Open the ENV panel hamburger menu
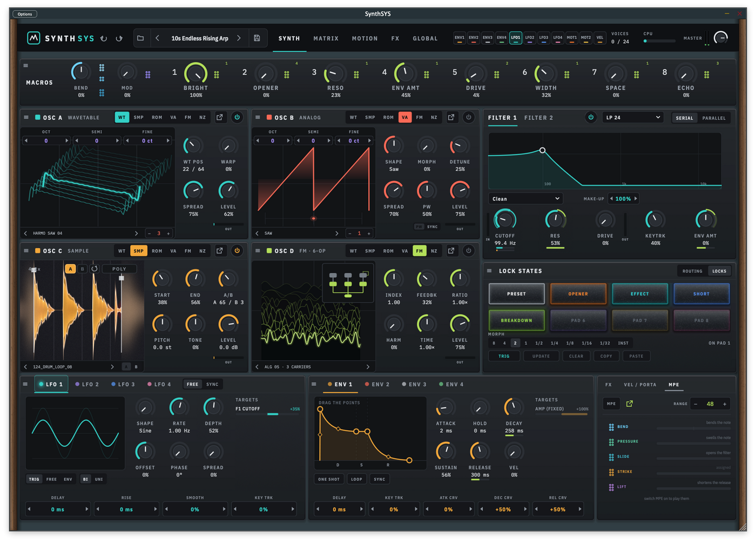Viewport: 756px width, 542px height. point(314,384)
